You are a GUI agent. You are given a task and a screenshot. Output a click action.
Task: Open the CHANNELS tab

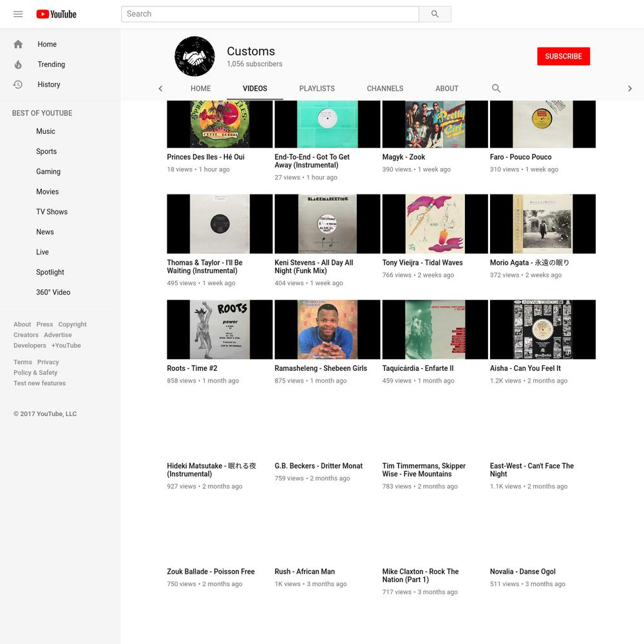click(385, 89)
